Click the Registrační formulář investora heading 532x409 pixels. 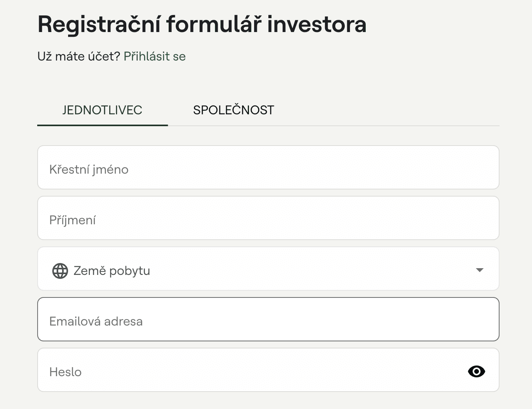click(202, 24)
